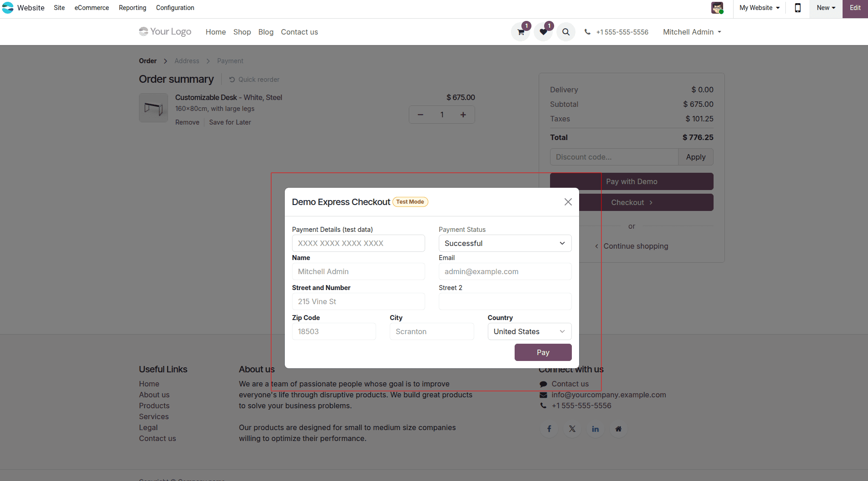Open the admin avatar menu
The height and width of the screenshot is (481, 868).
coord(718,8)
